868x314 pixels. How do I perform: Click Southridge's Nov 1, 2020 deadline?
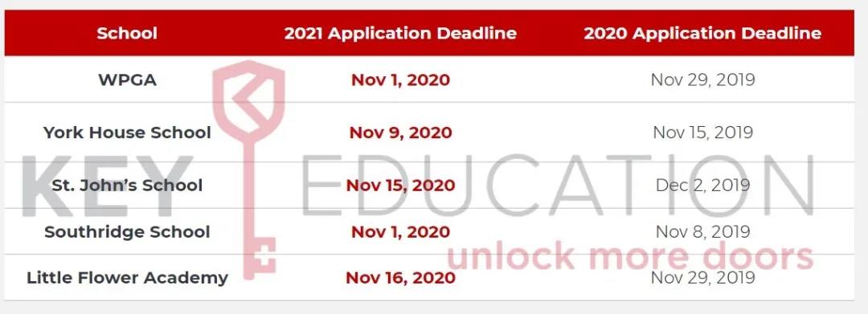tap(401, 231)
